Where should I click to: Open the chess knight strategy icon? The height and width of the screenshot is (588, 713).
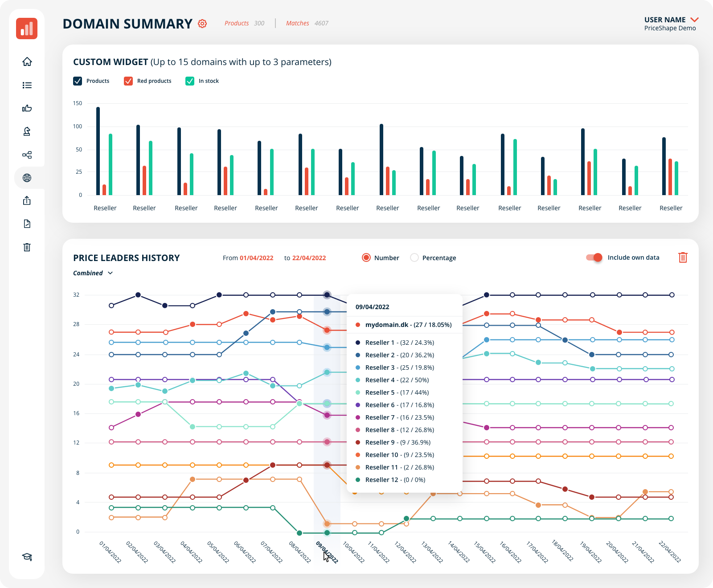(27, 131)
